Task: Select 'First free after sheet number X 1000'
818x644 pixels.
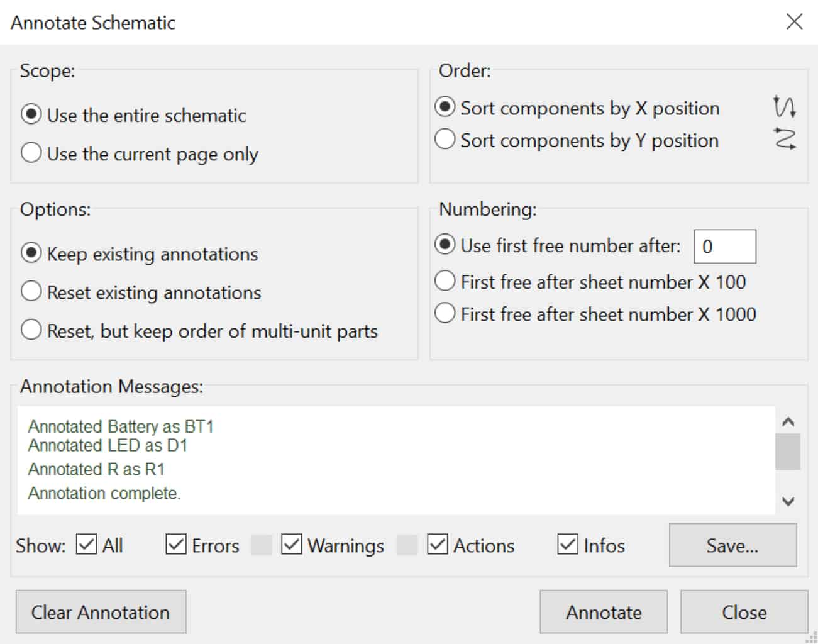Action: 445,312
